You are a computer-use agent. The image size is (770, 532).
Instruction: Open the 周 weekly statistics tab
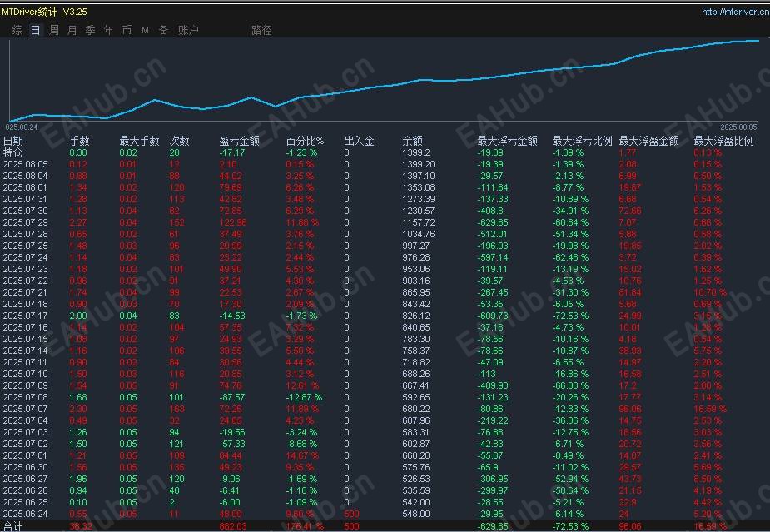click(54, 30)
